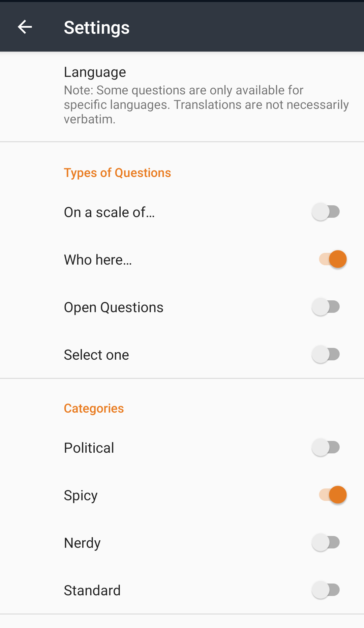The image size is (364, 628).
Task: Disable the 'Who here…' toggle
Action: (333, 259)
